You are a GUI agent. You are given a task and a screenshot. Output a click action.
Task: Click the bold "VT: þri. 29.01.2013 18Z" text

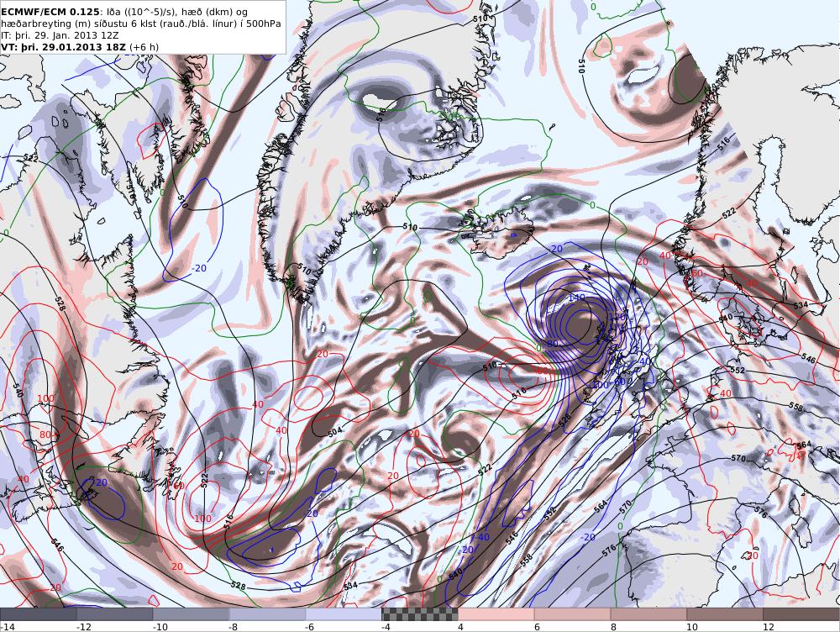(64, 47)
